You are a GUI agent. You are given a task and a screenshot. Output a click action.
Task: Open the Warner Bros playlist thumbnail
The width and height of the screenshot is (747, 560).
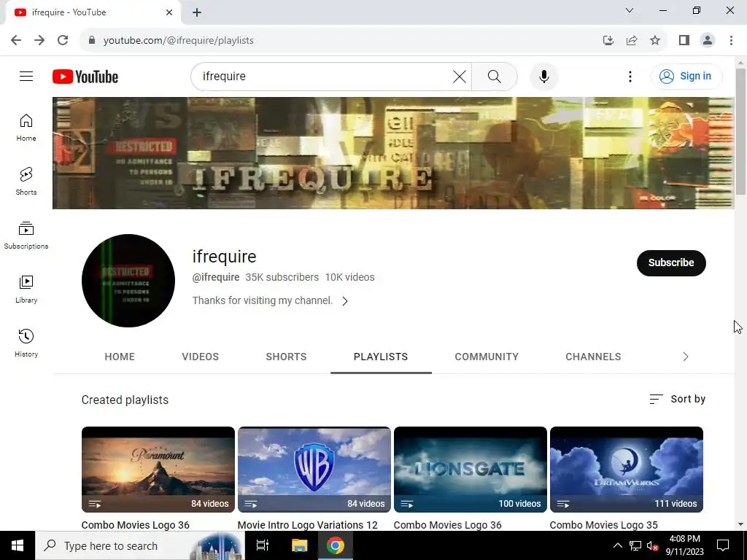(314, 469)
